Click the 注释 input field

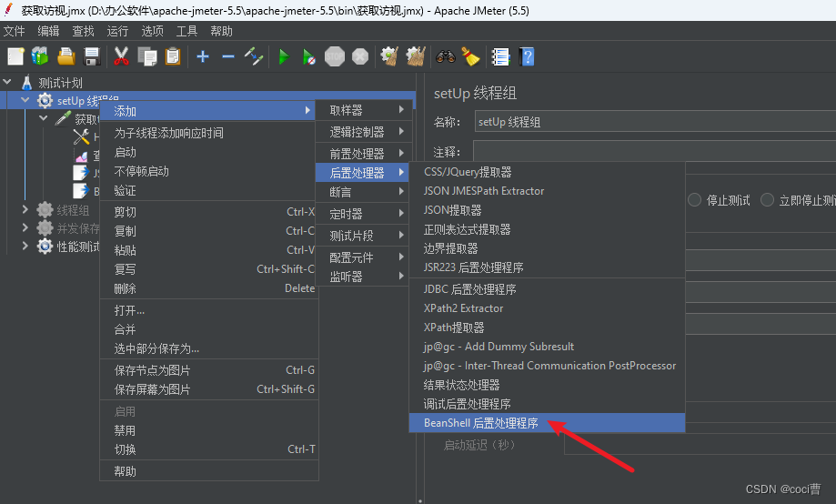coord(655,151)
